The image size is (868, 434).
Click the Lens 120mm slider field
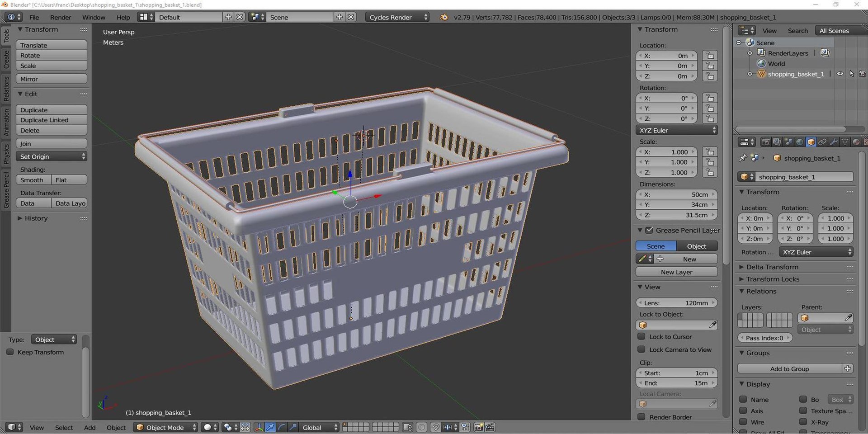pos(677,303)
